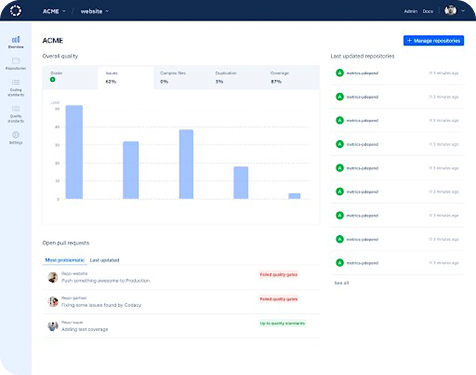Click the Manage repositories button
This screenshot has height=375, width=476.
click(x=433, y=41)
